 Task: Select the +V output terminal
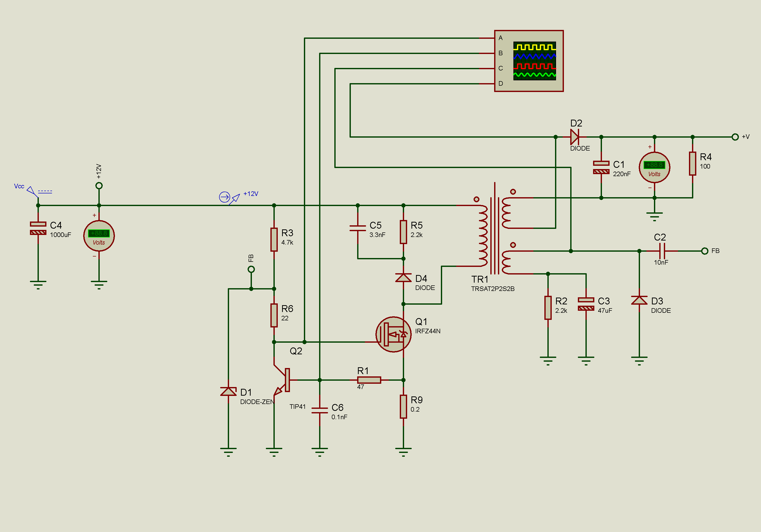735,137
